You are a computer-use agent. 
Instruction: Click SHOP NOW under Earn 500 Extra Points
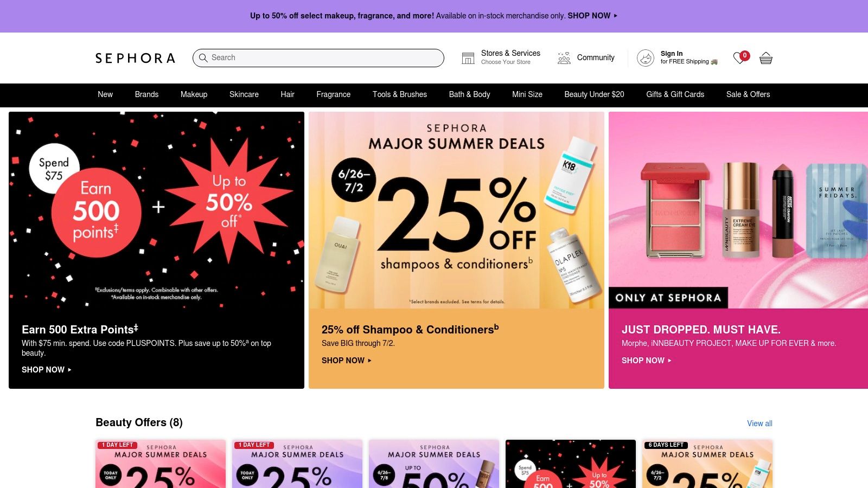pyautogui.click(x=47, y=370)
